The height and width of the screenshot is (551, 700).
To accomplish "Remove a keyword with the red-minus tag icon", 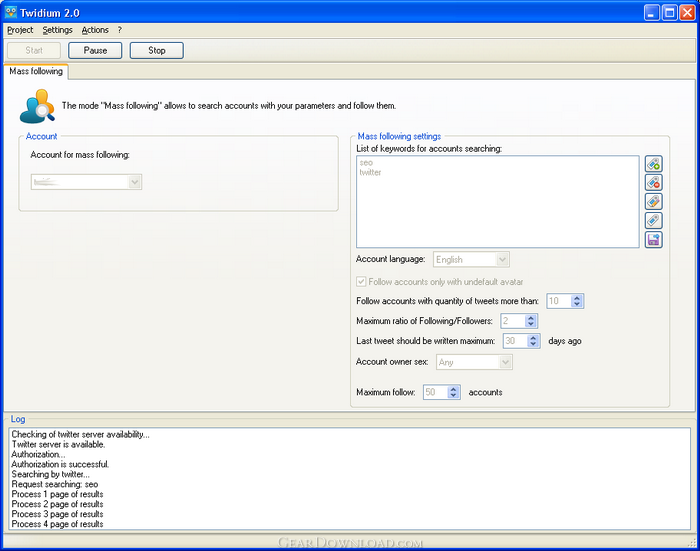I will coord(654,183).
